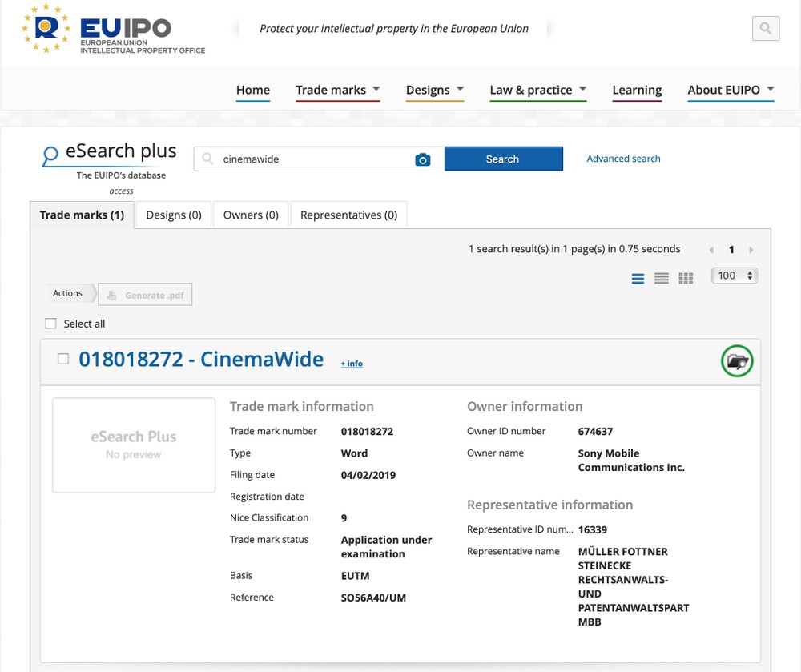
Task: Expand the Trade marks menu
Action: pos(338,90)
